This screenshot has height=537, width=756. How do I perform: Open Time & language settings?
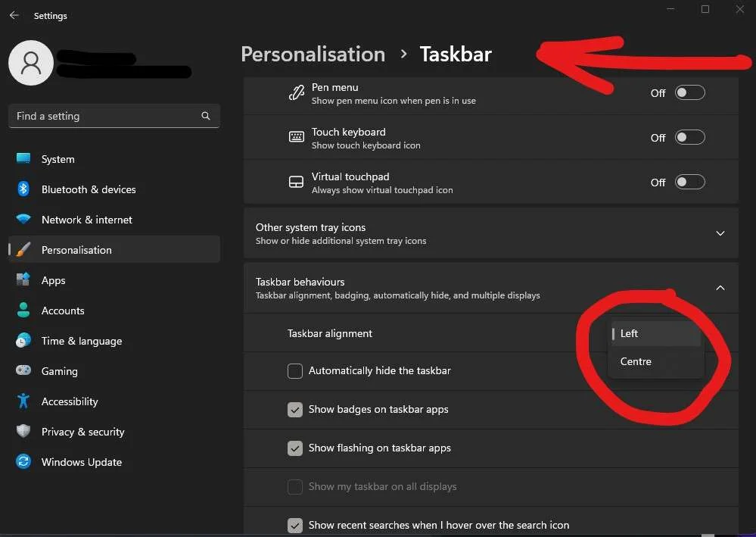pos(114,341)
